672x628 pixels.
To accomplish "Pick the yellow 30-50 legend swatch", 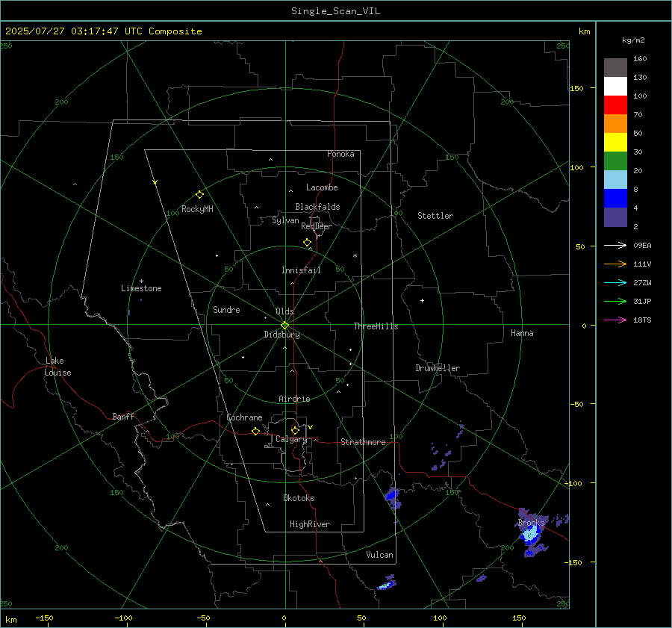I will tap(615, 143).
